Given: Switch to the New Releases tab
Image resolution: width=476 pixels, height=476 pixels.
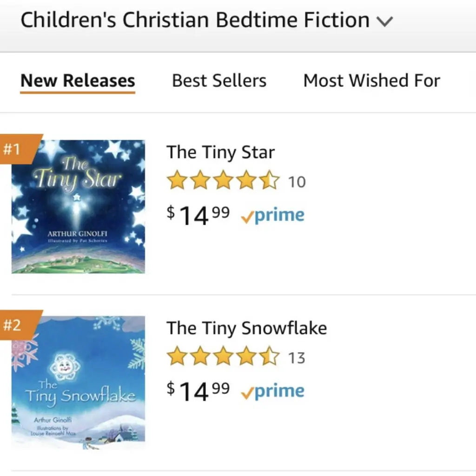Looking at the screenshot, I should point(78,81).
